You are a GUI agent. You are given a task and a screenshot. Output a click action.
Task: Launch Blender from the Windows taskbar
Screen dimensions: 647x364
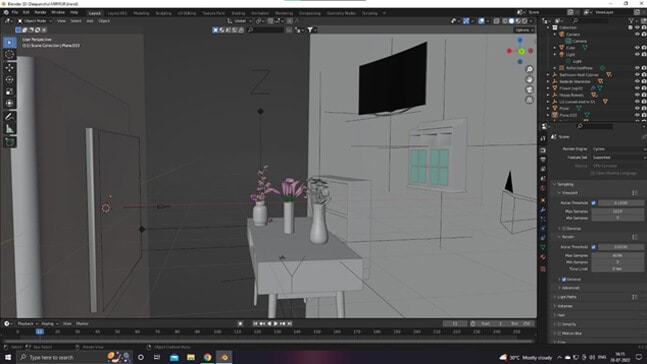(x=224, y=357)
